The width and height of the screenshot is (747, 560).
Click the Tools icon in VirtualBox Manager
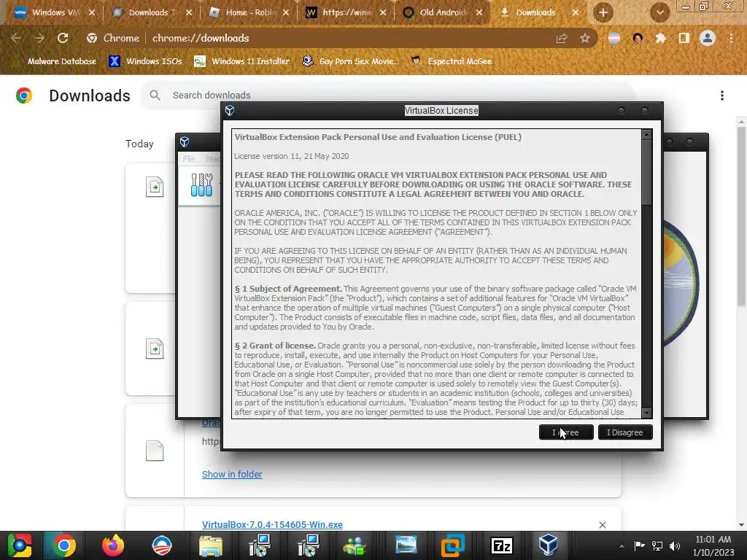(x=201, y=184)
